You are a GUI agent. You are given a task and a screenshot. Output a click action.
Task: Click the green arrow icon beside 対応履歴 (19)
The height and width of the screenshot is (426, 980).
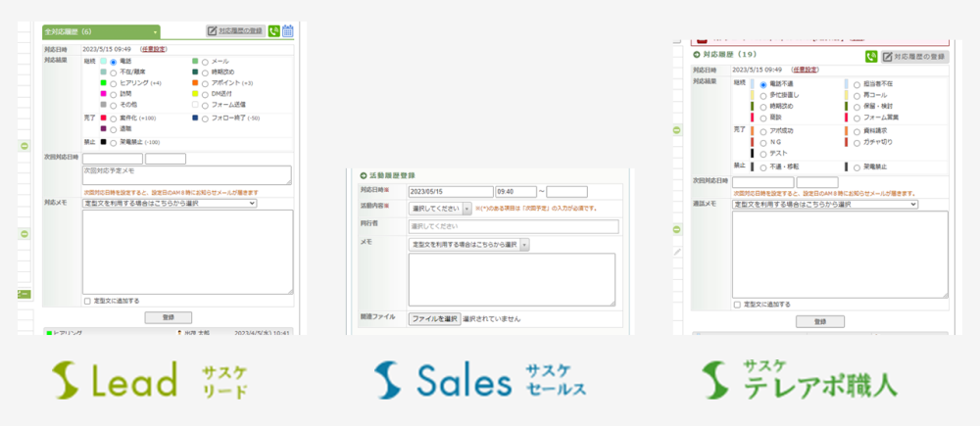tap(697, 57)
